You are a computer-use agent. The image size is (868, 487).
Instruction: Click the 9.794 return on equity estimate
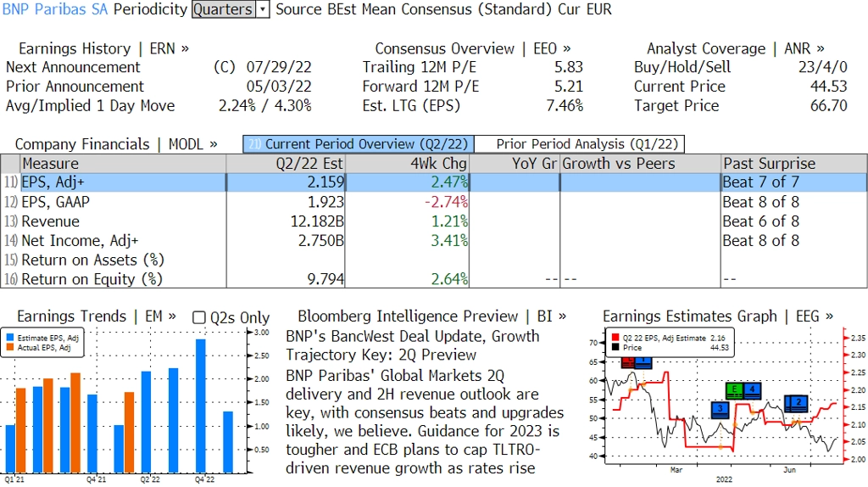click(325, 278)
